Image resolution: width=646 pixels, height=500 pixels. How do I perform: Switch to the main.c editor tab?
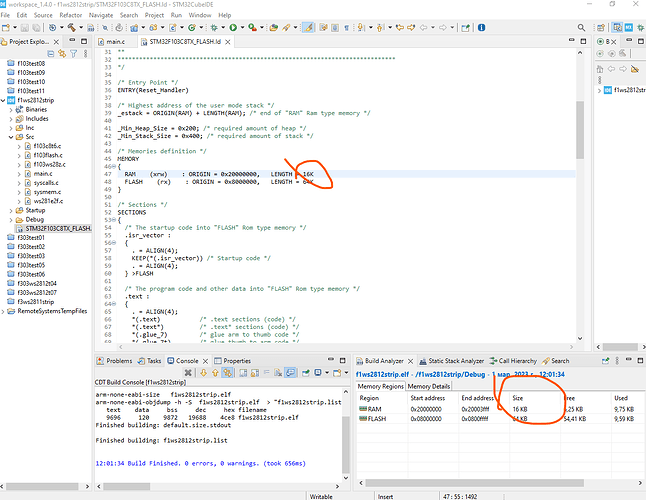(111, 42)
